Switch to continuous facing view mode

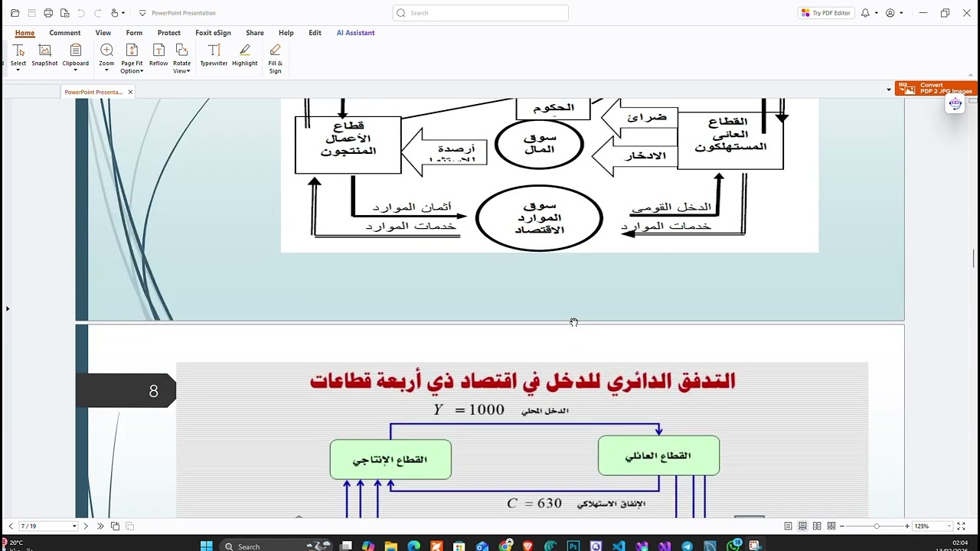pos(831,526)
